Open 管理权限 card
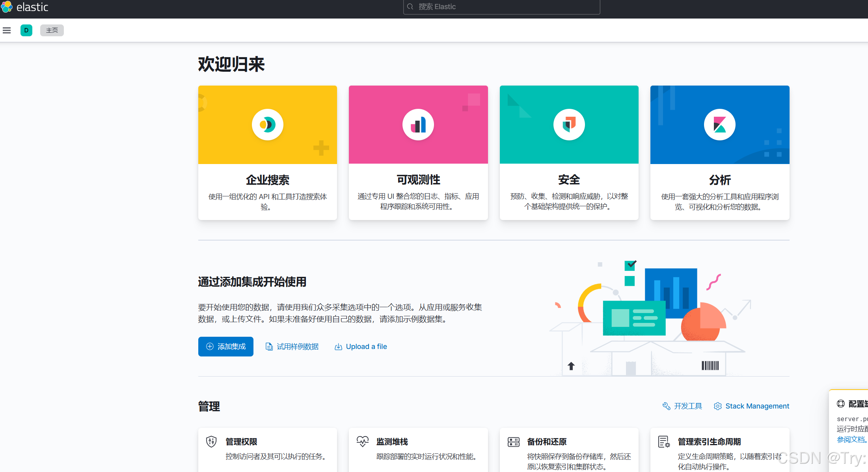 point(268,450)
